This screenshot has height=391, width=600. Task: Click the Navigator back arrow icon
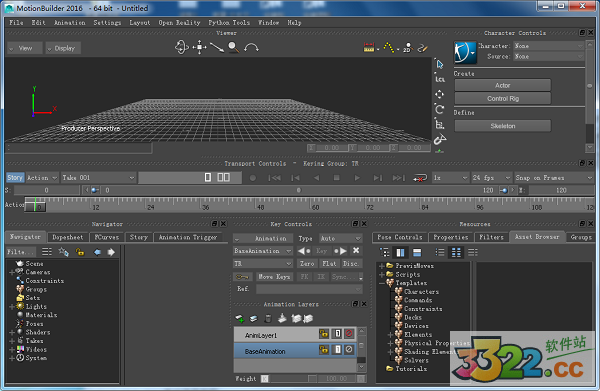tap(97, 252)
